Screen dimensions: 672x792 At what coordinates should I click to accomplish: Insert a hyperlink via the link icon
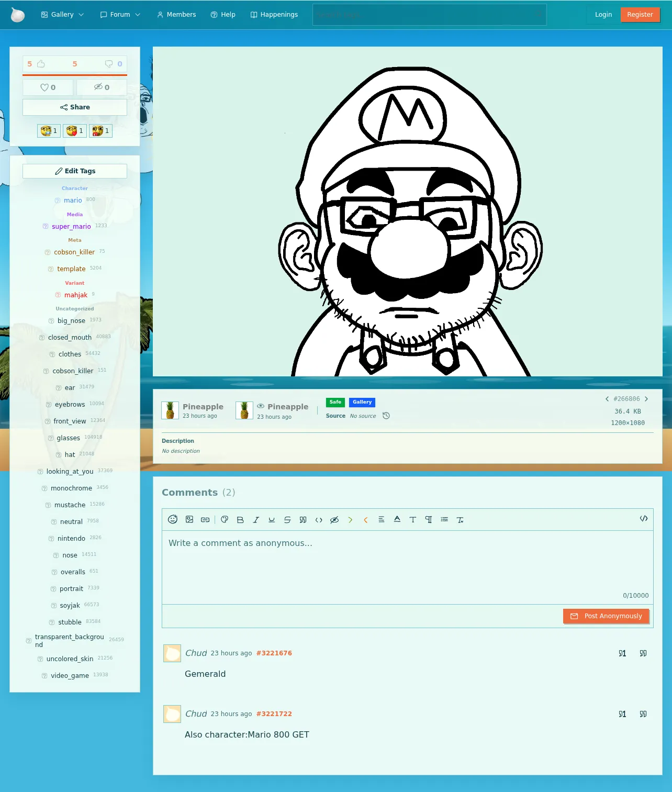click(205, 519)
